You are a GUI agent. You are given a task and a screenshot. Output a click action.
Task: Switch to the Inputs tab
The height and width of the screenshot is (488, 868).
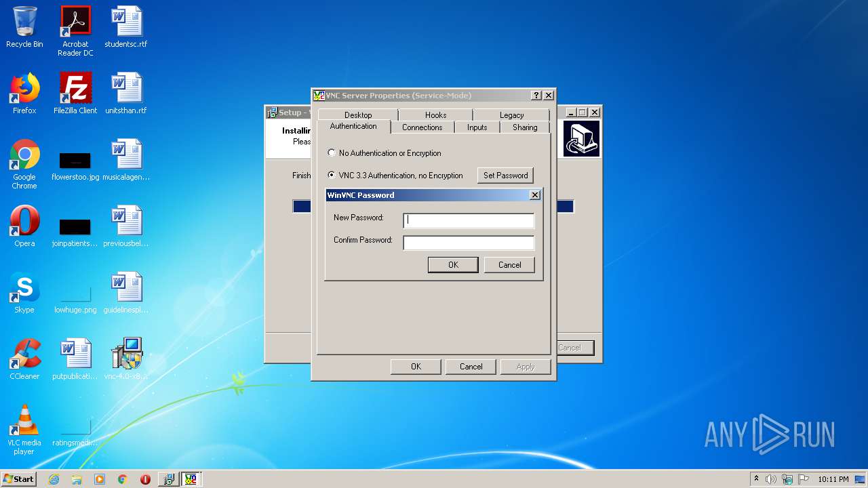[x=477, y=127]
